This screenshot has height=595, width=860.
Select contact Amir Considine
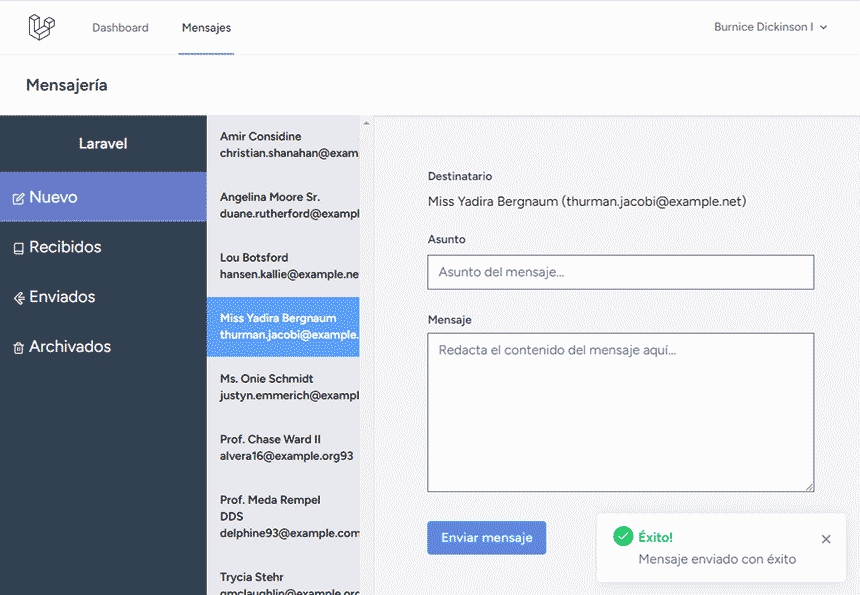click(284, 145)
